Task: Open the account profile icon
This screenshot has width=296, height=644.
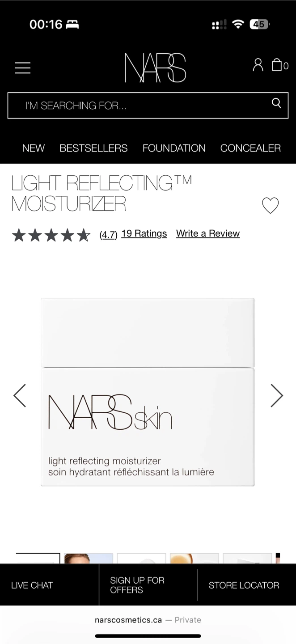Action: click(258, 65)
